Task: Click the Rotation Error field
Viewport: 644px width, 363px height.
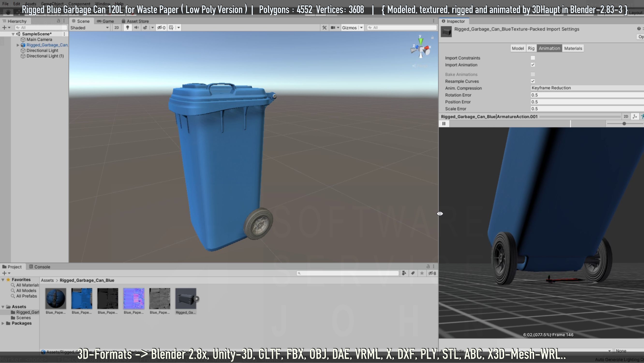Action: 587,95
